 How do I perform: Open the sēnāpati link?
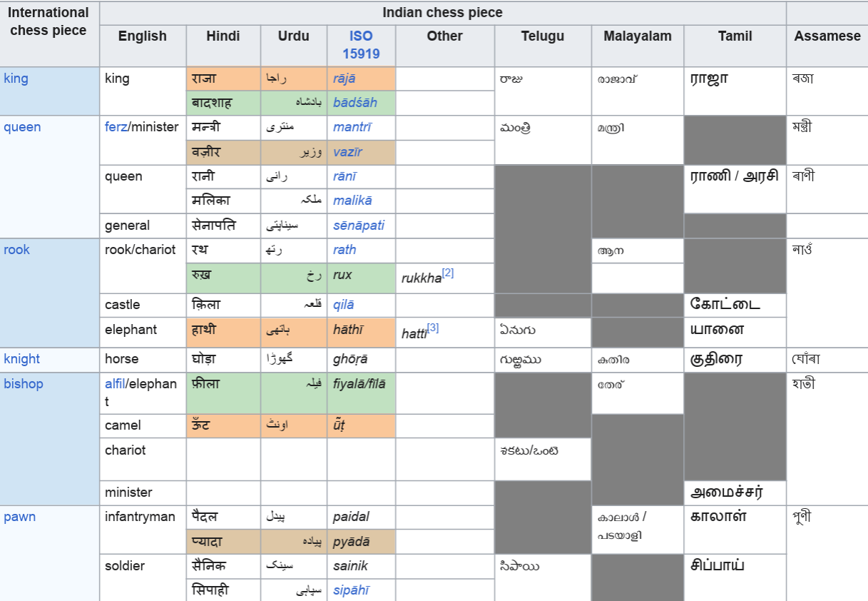click(x=359, y=226)
